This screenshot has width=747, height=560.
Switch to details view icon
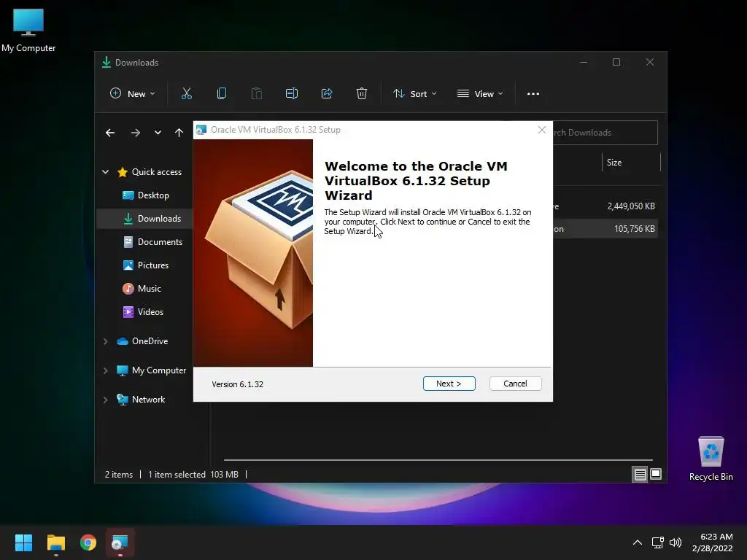pyautogui.click(x=640, y=474)
